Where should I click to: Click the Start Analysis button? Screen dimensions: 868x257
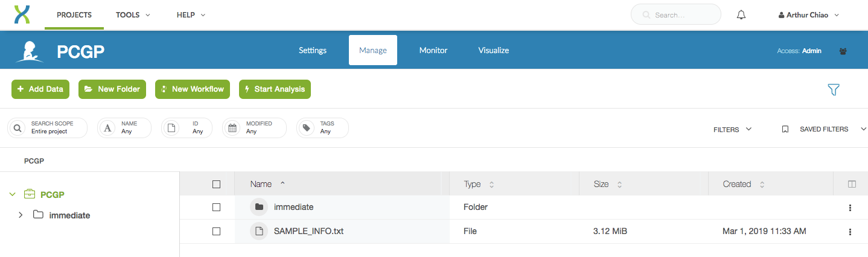(275, 89)
